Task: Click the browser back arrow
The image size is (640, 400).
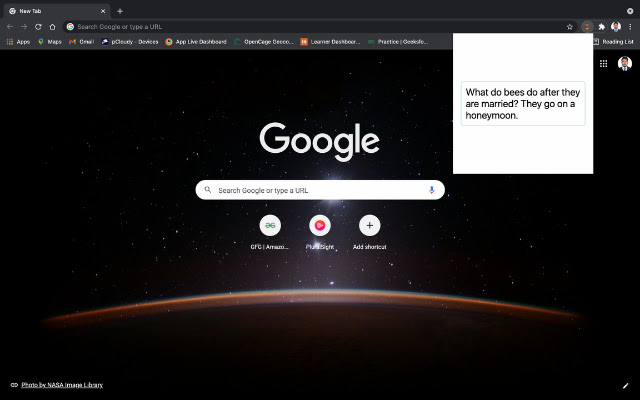Action: (x=10, y=27)
